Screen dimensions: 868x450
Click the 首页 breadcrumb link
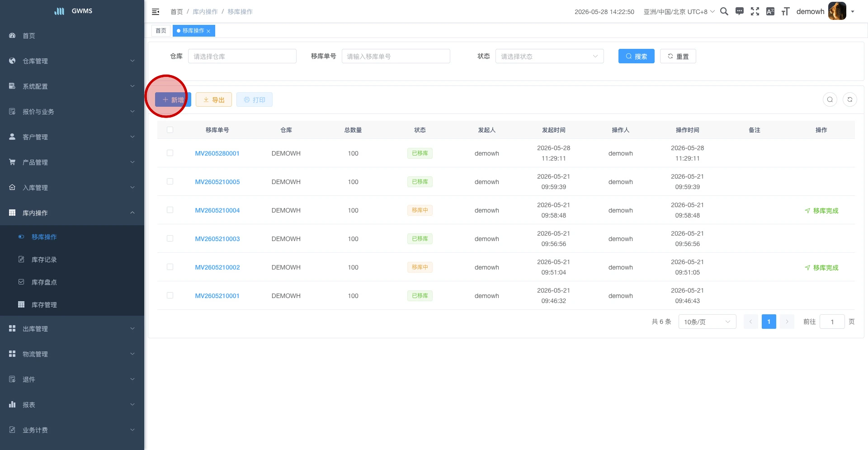(177, 12)
